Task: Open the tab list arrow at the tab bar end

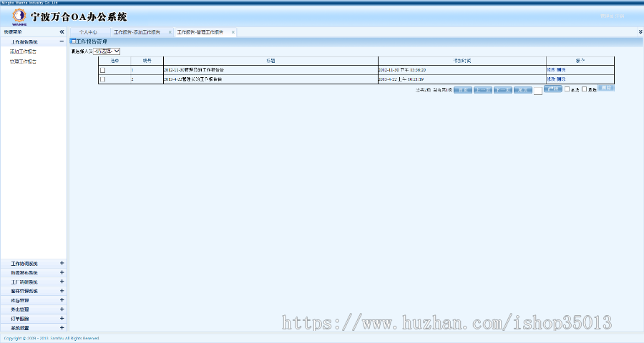Action: point(640,31)
